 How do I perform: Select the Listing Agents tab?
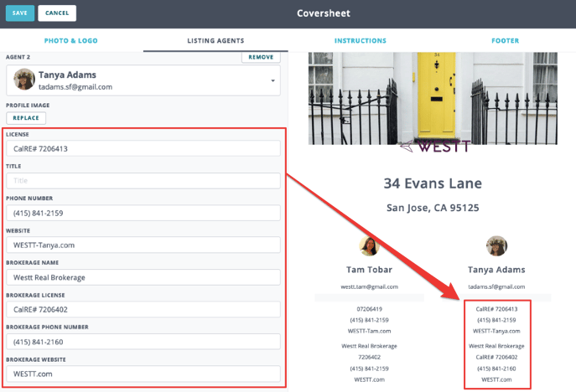[x=215, y=40]
